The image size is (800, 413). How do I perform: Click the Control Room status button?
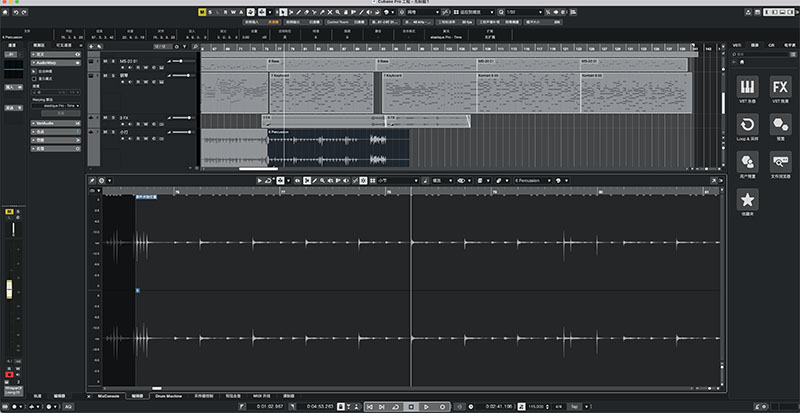click(345, 22)
